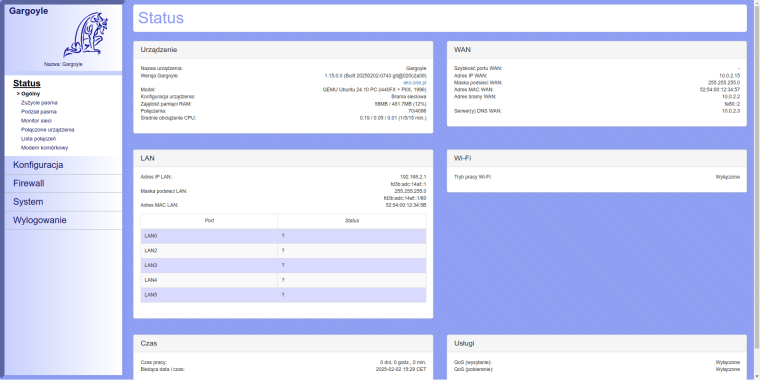Click the WAN gateway address 10.0.2.2
Screen dimensions: 760x380
point(731,96)
